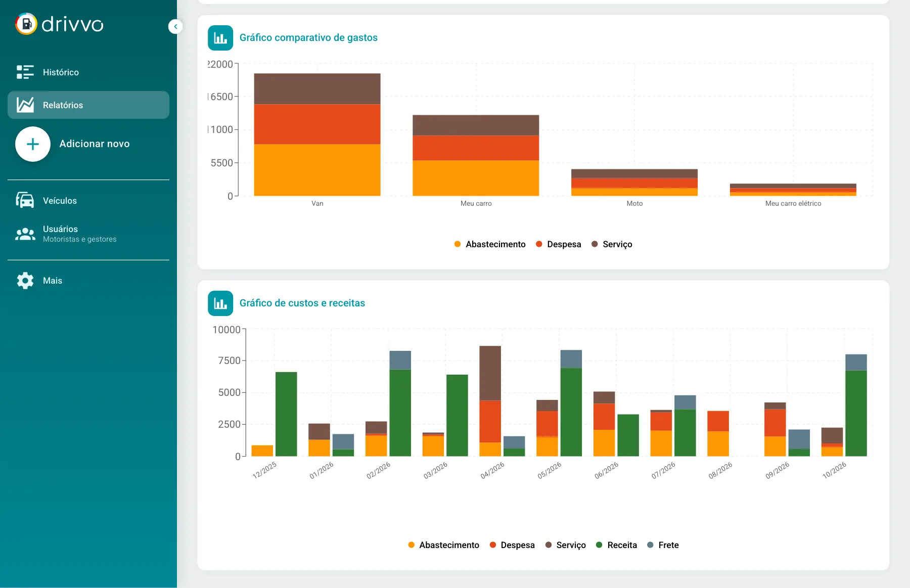
Task: Click the Veículos car icon
Action: [x=25, y=200]
